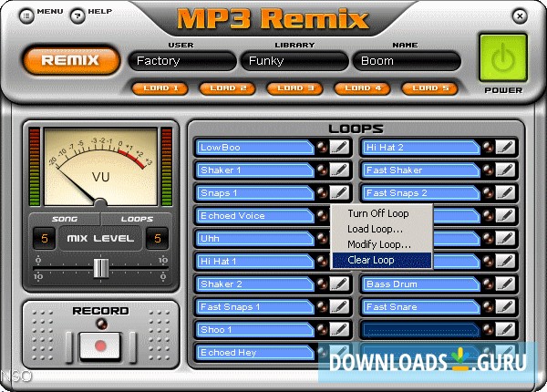Click the LOAD 4 button
Viewport: 547px width, 392px height.
pos(363,88)
